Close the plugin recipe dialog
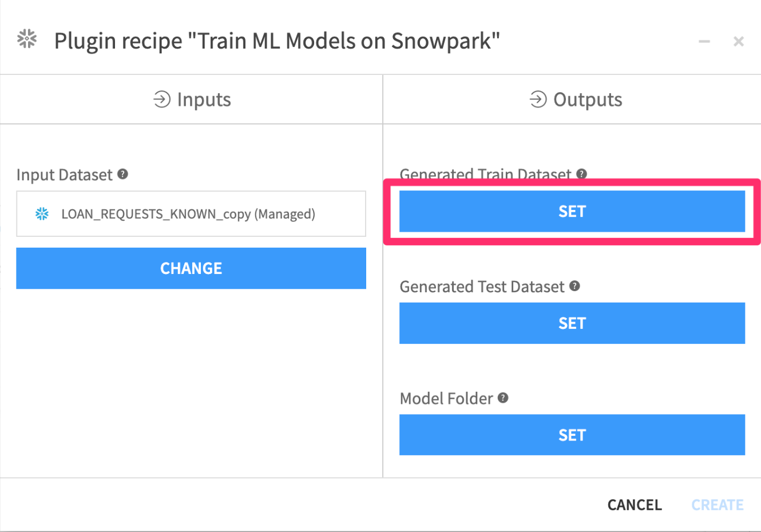Image resolution: width=761 pixels, height=532 pixels. [739, 41]
